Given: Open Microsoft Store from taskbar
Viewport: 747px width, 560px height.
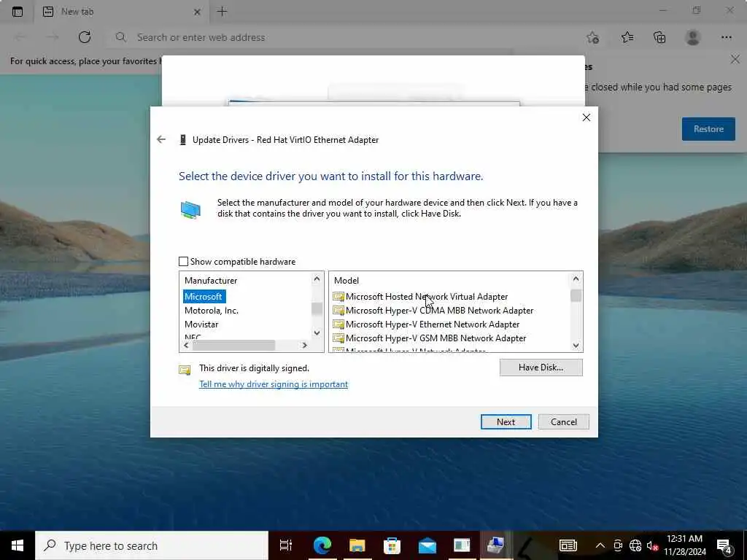Looking at the screenshot, I should [x=392, y=545].
